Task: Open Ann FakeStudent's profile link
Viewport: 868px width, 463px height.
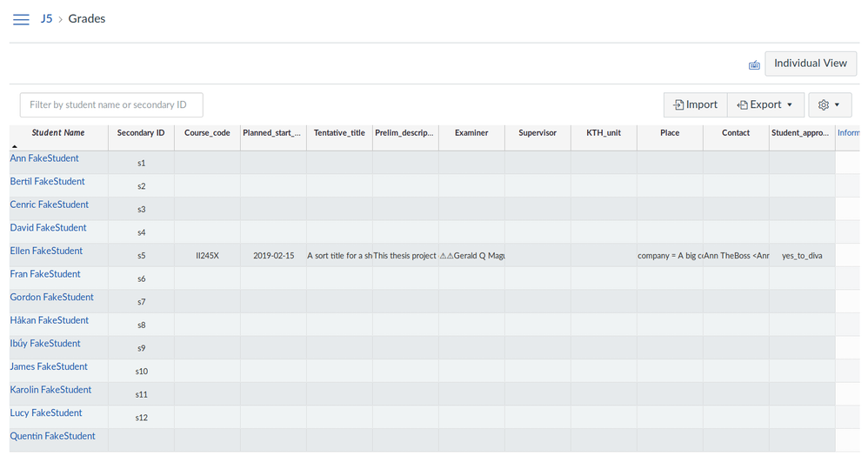Action: tap(44, 158)
